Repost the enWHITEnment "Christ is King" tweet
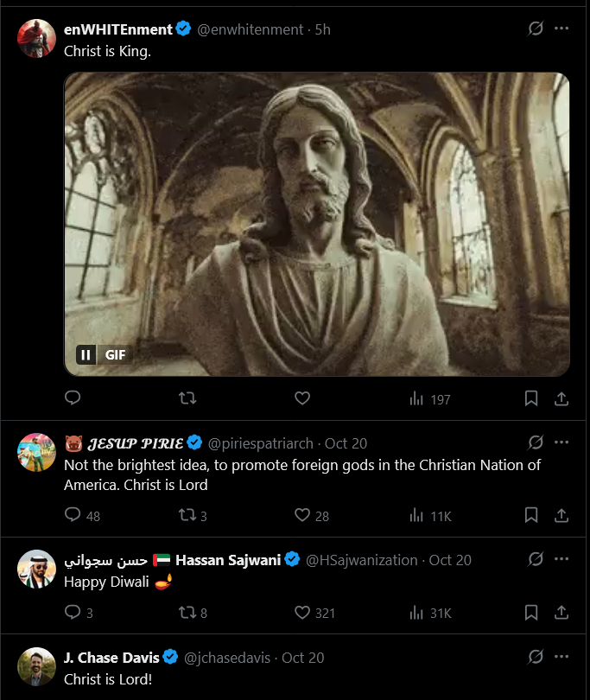The height and width of the screenshot is (700, 590). [187, 398]
